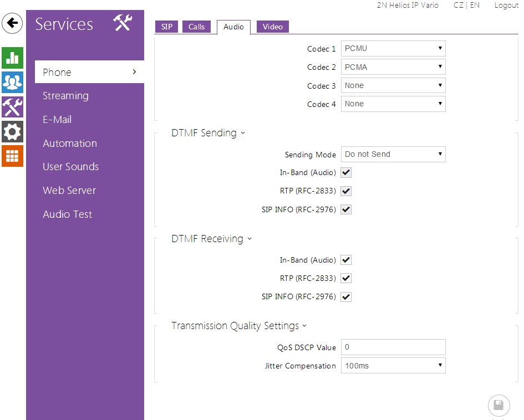Screen dimensions: 524x420
Task: Click the QoS DSCP Value field
Action: [x=393, y=347]
